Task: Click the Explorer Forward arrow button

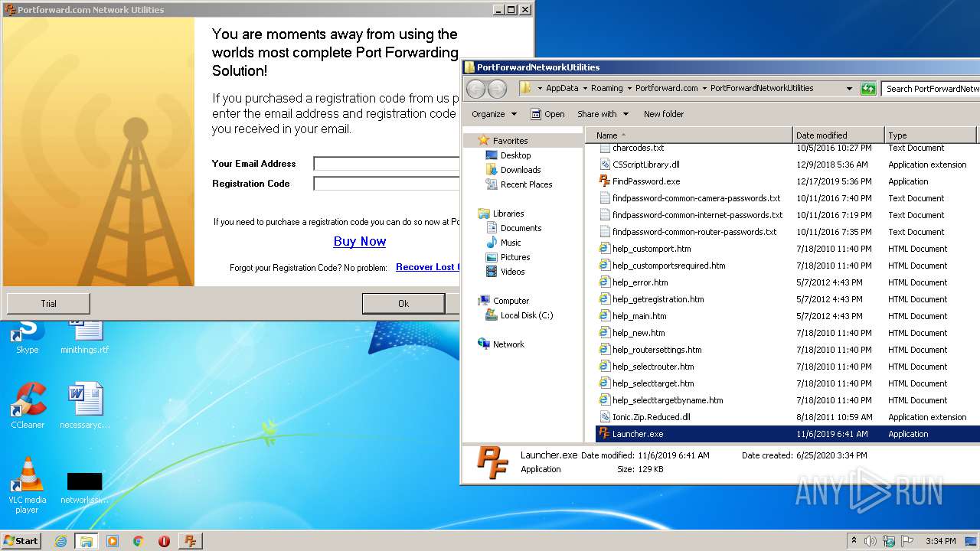Action: click(497, 89)
